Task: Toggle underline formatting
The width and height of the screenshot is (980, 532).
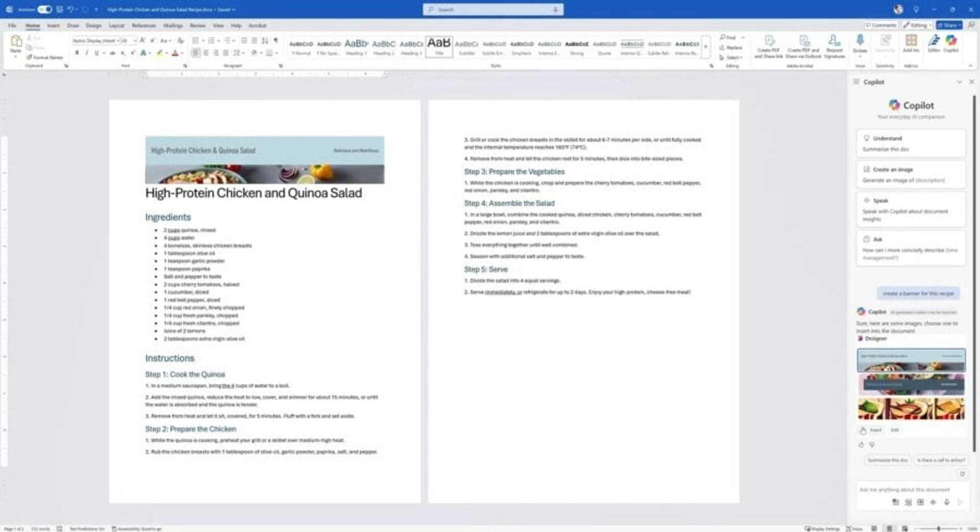Action: click(x=96, y=53)
